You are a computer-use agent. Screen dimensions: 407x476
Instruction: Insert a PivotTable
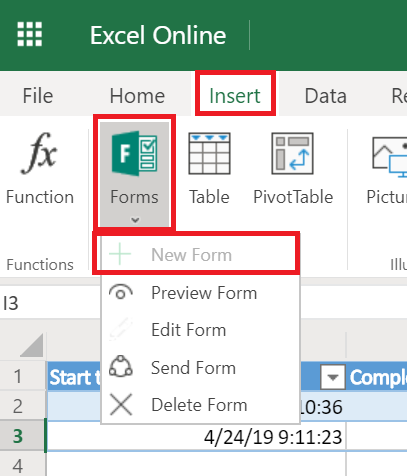[293, 168]
